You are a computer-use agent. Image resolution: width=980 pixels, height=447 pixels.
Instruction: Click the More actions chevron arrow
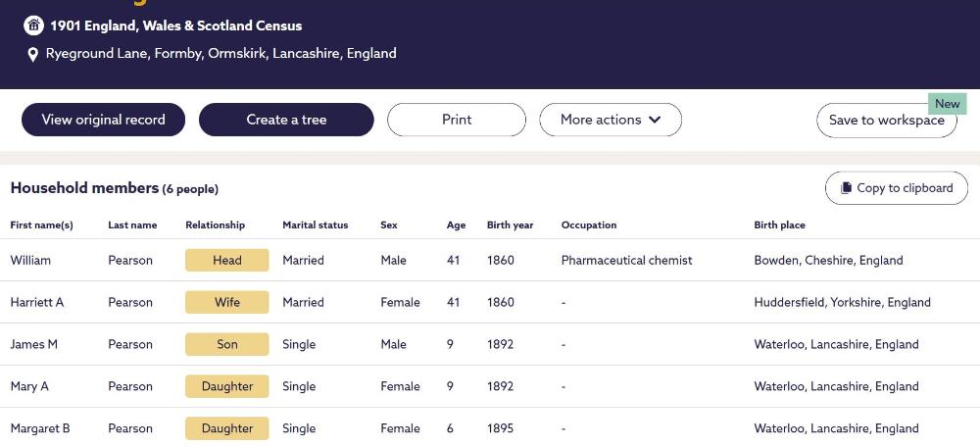(655, 120)
